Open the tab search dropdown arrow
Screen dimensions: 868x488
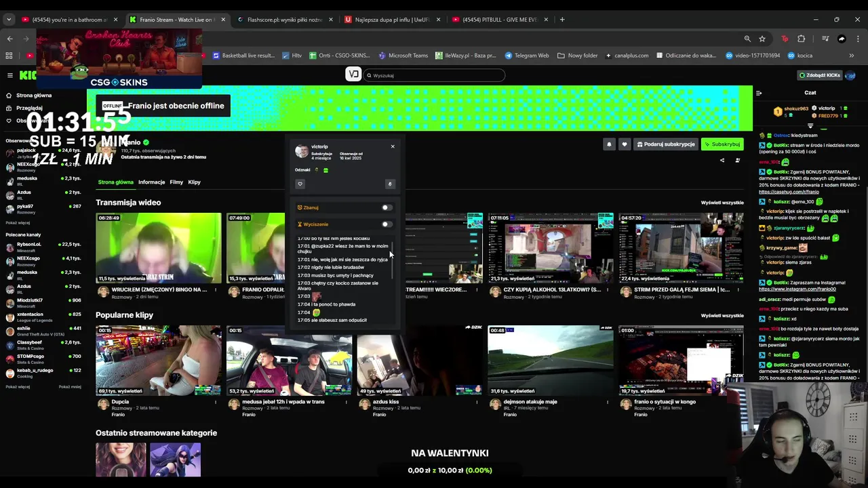[9, 20]
